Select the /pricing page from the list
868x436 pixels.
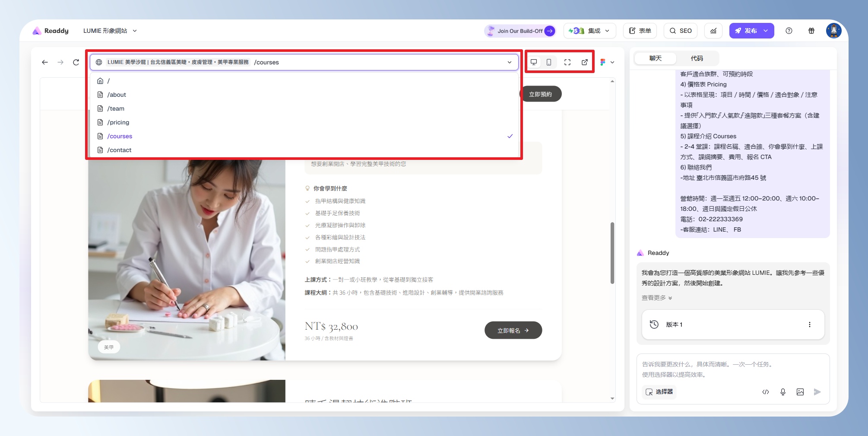click(x=118, y=122)
